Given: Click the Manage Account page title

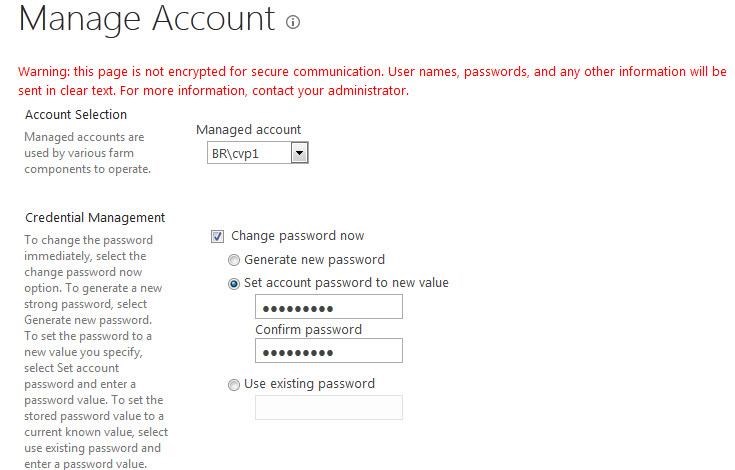Looking at the screenshot, I should click(x=147, y=20).
